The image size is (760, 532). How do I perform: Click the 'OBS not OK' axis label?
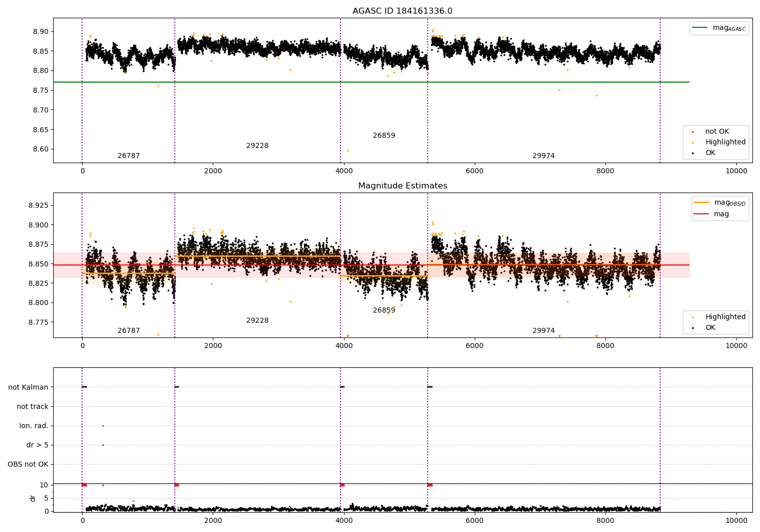(x=28, y=464)
